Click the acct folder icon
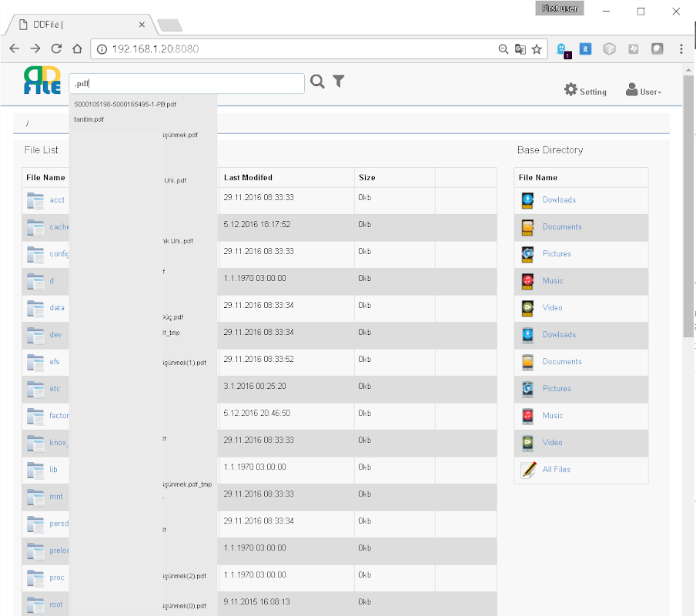696x616 pixels. [x=35, y=200]
